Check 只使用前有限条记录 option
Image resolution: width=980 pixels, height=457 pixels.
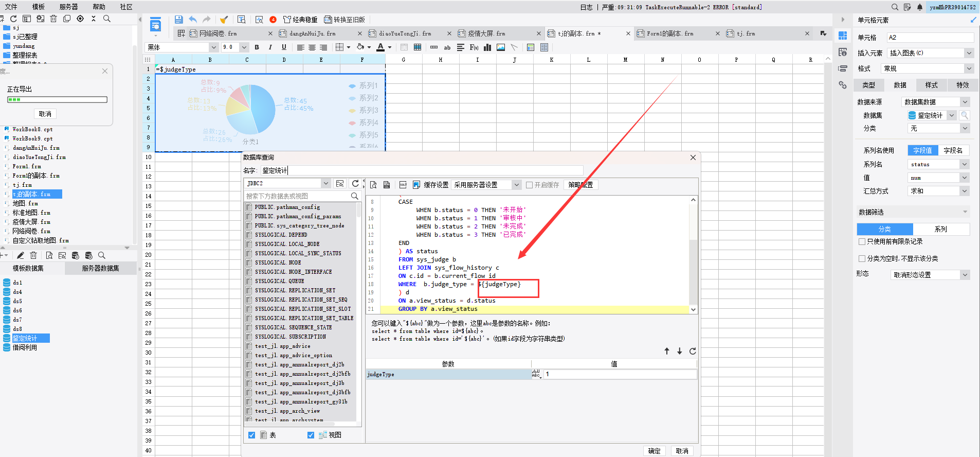coord(862,241)
